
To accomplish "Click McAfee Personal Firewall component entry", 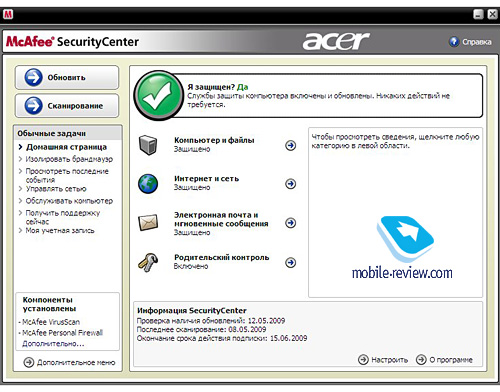I will click(62, 333).
